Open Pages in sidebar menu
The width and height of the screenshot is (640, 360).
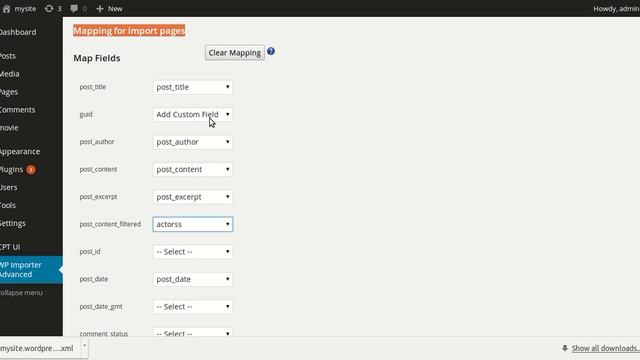point(9,92)
